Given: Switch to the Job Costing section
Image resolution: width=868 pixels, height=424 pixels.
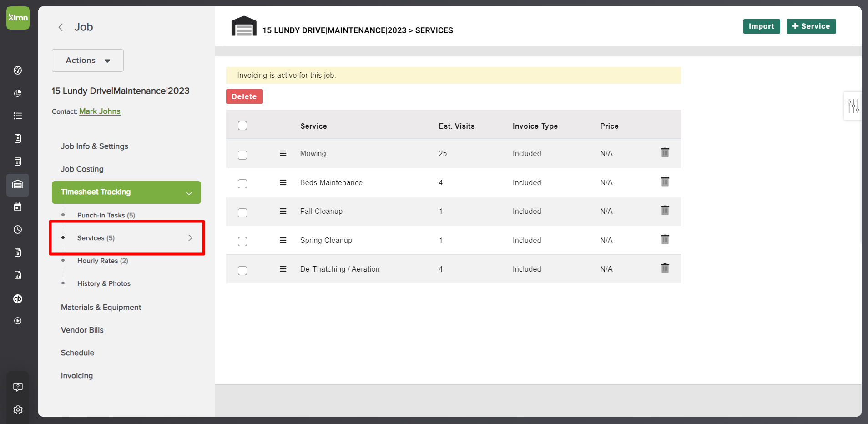Looking at the screenshot, I should [x=82, y=169].
